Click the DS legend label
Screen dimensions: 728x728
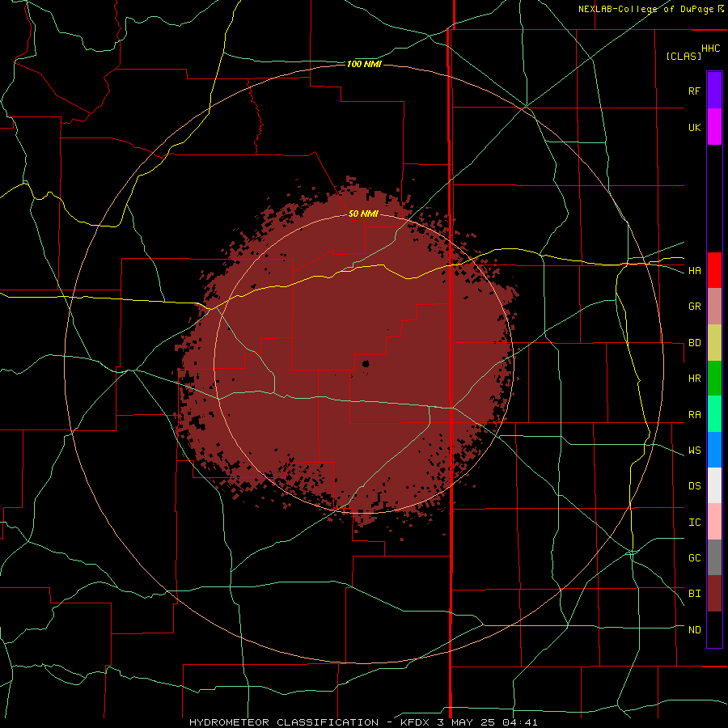(694, 486)
